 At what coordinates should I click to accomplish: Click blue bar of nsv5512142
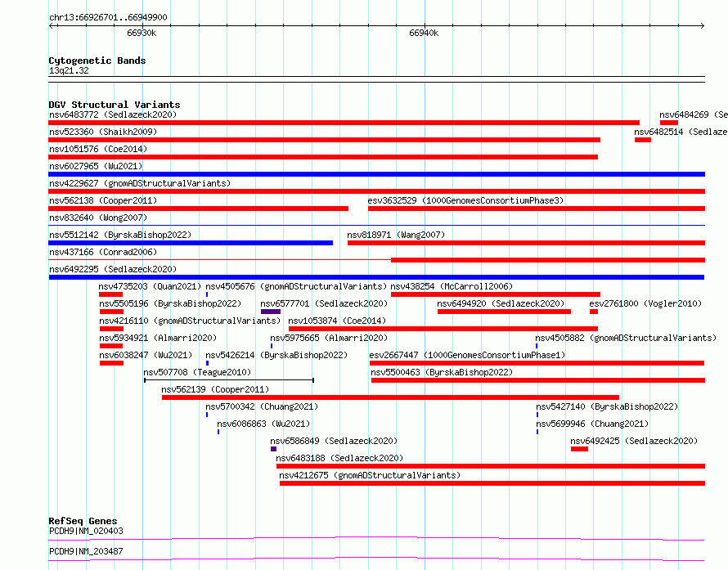tap(191, 243)
